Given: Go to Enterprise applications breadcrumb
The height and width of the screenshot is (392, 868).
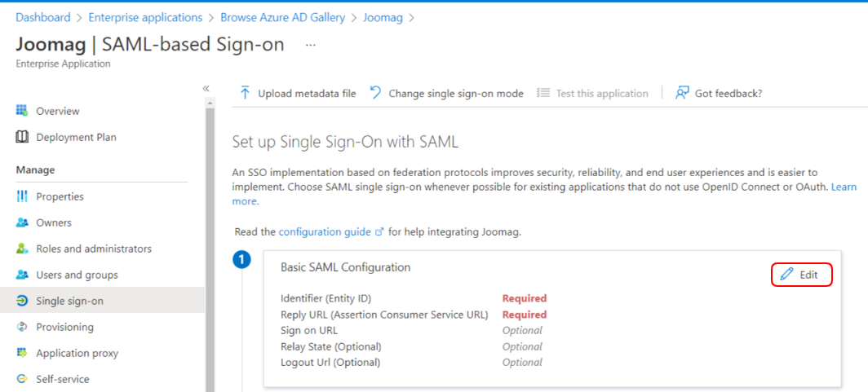Looking at the screenshot, I should click(145, 17).
